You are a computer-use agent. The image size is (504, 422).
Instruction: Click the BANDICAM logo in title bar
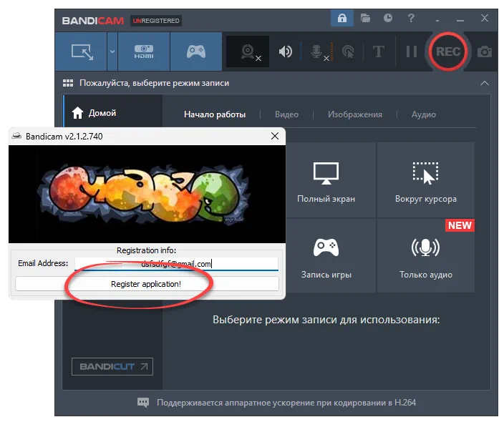click(92, 21)
